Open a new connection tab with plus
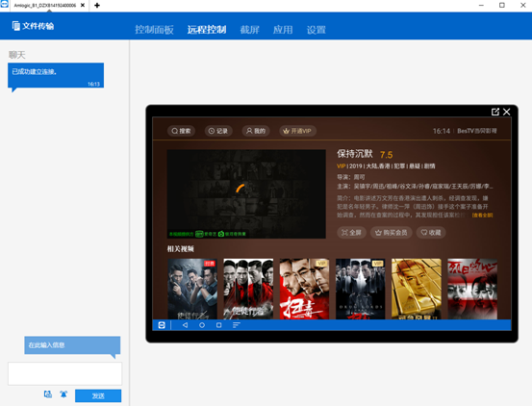Image resolution: width=532 pixels, height=406 pixels. (97, 5)
